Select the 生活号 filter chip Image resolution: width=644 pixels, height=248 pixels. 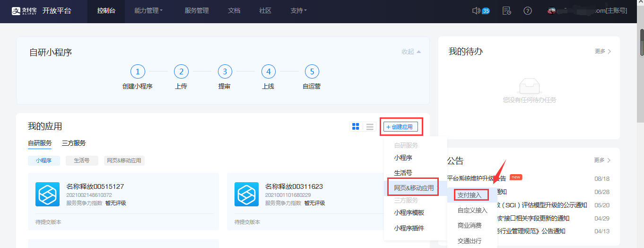[81, 160]
